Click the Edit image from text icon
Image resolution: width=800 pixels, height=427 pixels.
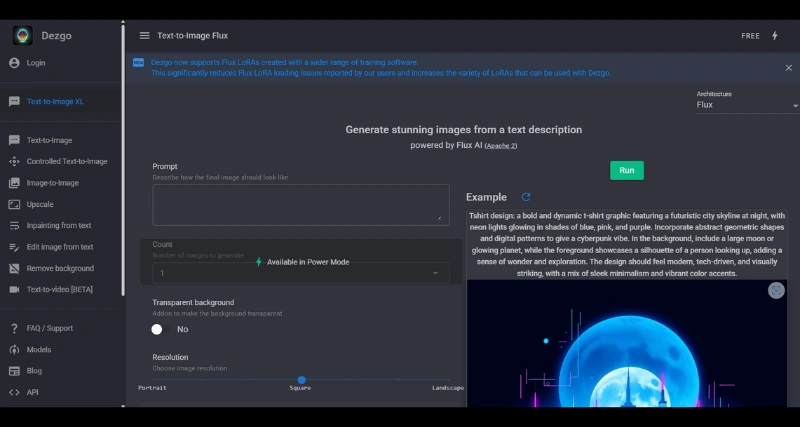[x=14, y=247]
